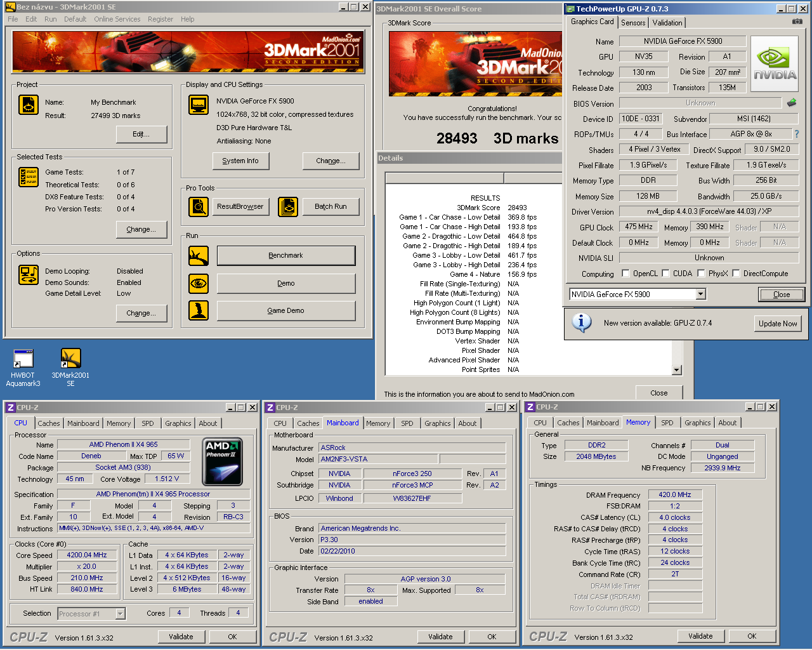Click the Demo eye icon
The height and width of the screenshot is (650, 812).
(x=199, y=283)
